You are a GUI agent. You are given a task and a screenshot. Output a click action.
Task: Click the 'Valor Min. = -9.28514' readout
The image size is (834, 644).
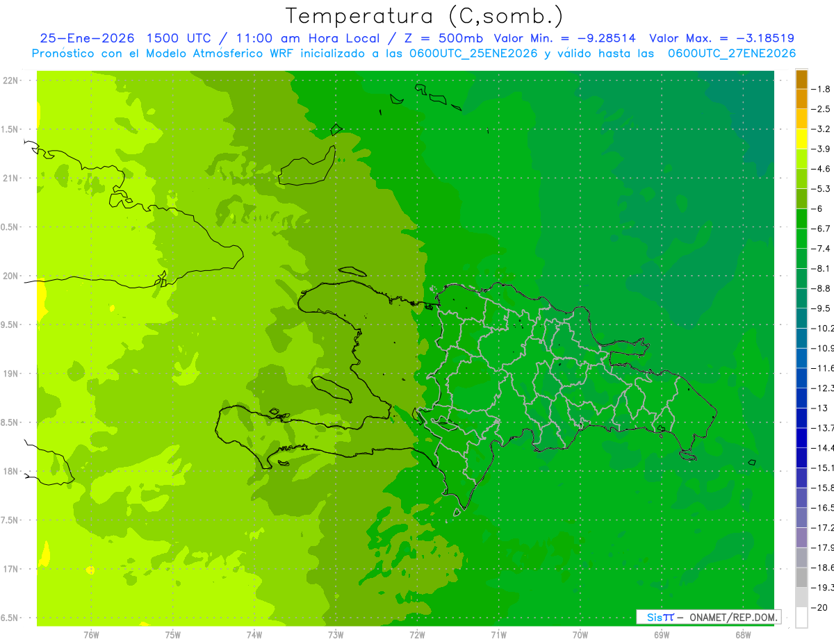(565, 38)
